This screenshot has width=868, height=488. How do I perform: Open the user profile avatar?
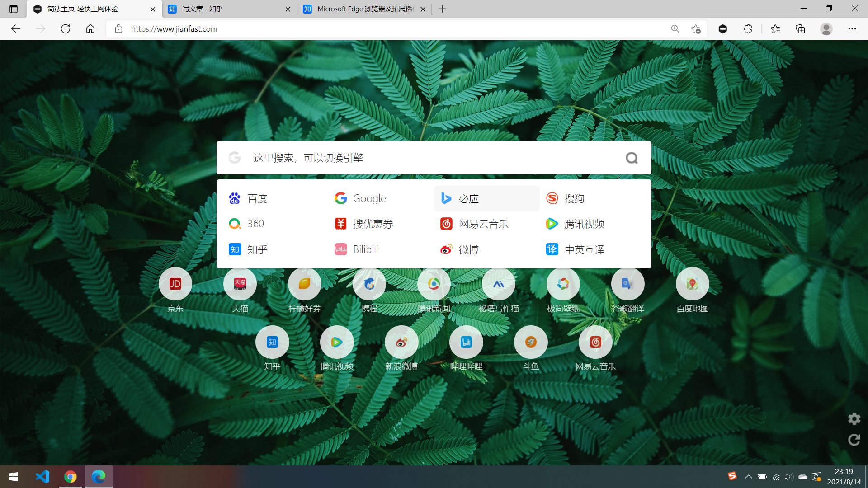[826, 29]
